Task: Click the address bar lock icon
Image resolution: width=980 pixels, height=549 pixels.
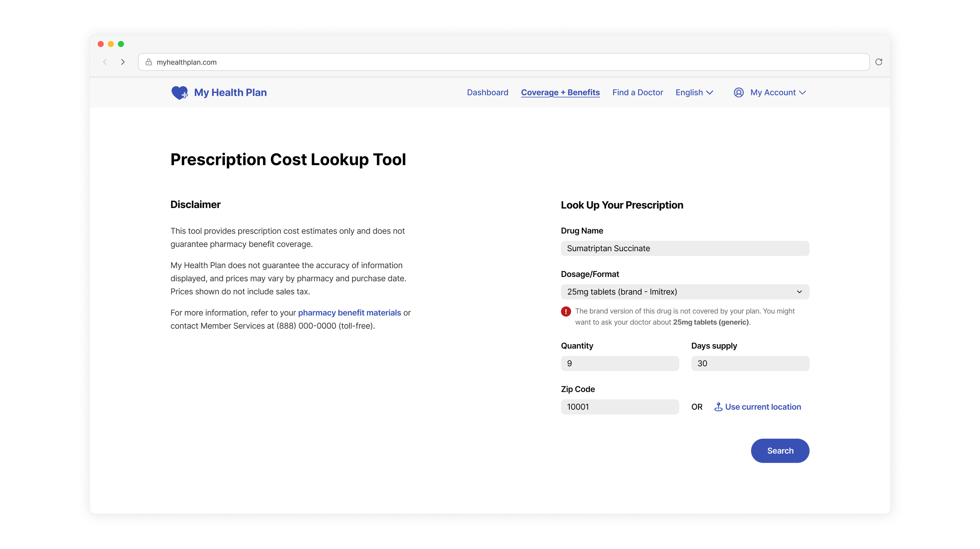Action: (x=149, y=62)
